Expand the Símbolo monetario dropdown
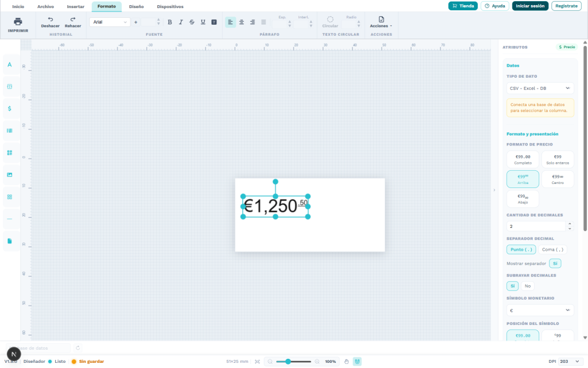The height and width of the screenshot is (368, 588). [x=540, y=310]
